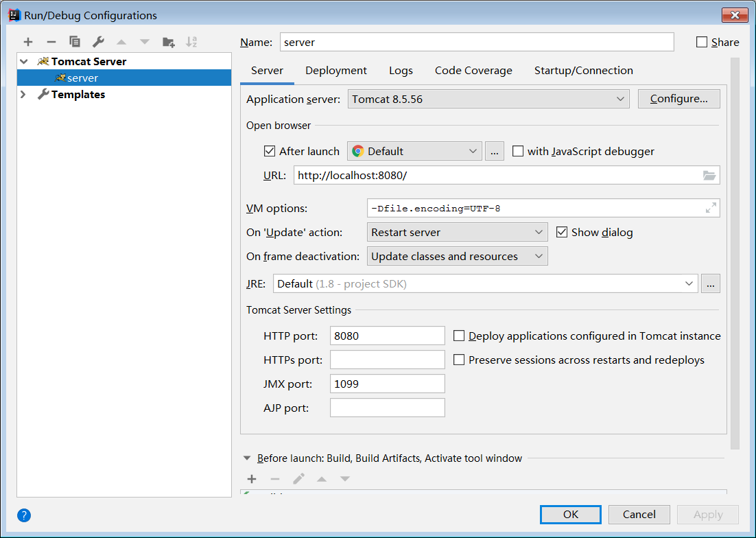This screenshot has height=538, width=756.
Task: Click the OK button
Action: [571, 515]
